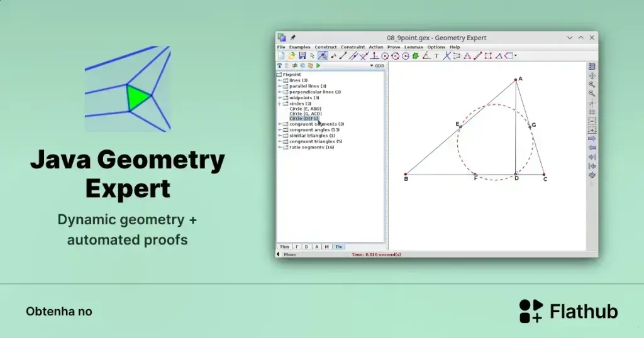Select Circle [G, ACD] tree entry
This screenshot has width=644, height=338.
tap(306, 114)
